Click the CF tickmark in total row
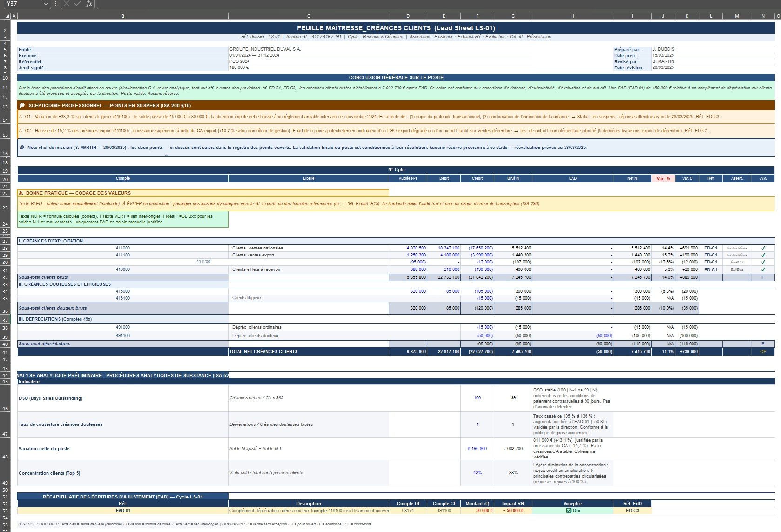Image resolution: width=781 pixels, height=532 pixels. (x=763, y=352)
